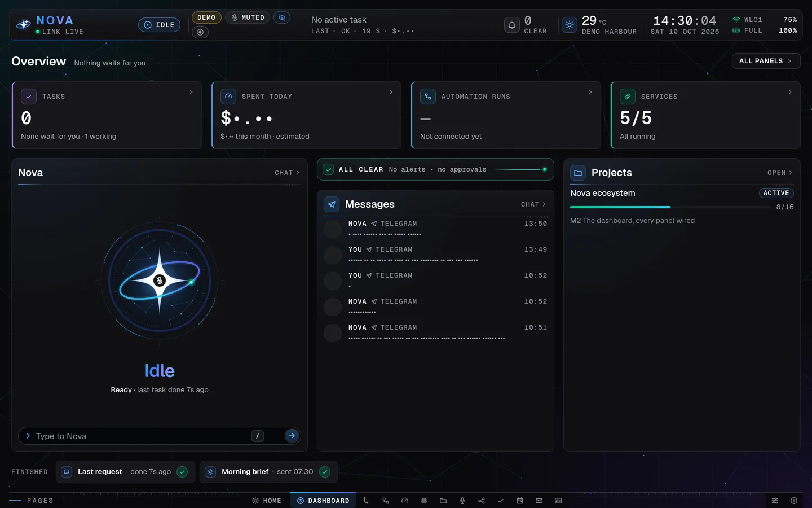Open the checkmark tasks page icon in bottom bar

click(501, 501)
